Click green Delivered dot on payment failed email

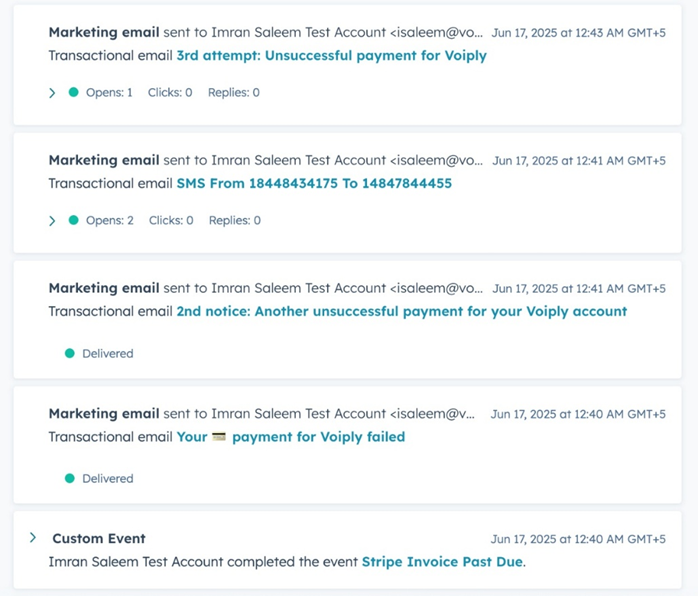[x=70, y=478]
